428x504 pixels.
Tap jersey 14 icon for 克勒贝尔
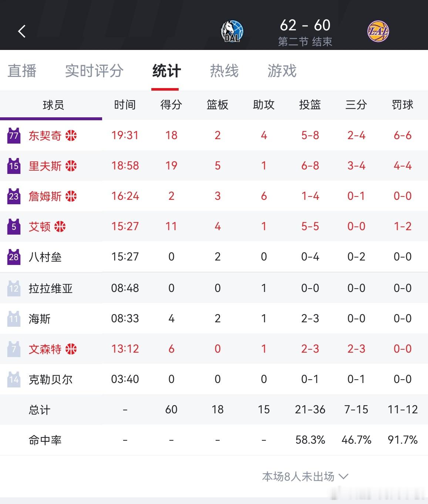click(x=14, y=379)
